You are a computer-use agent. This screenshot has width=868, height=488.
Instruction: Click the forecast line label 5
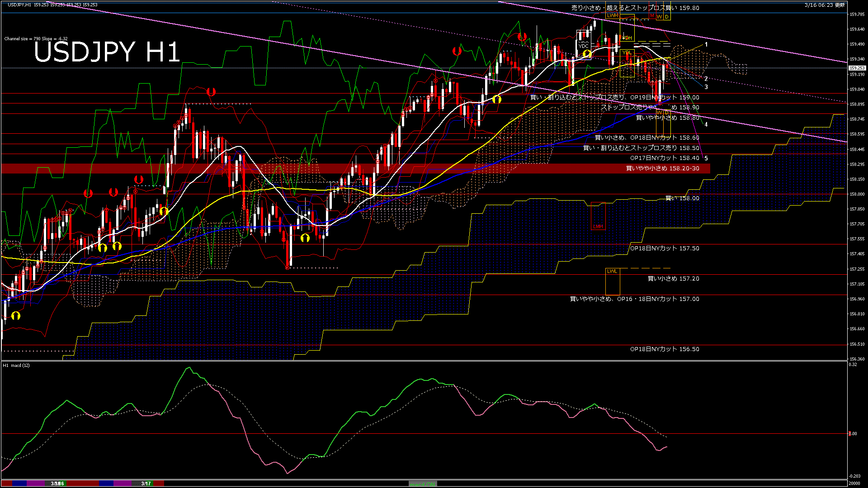click(706, 158)
